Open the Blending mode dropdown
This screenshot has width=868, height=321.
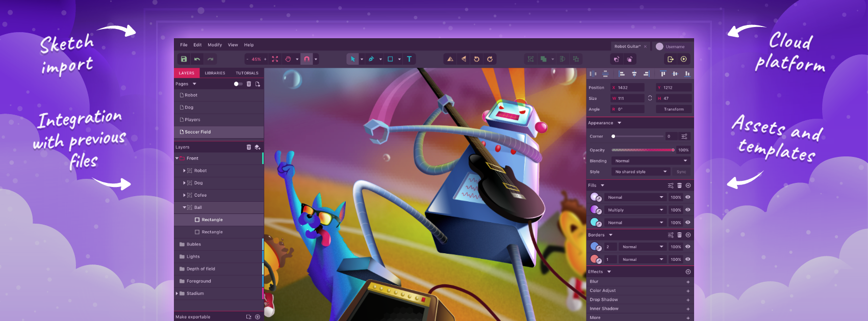[652, 161]
